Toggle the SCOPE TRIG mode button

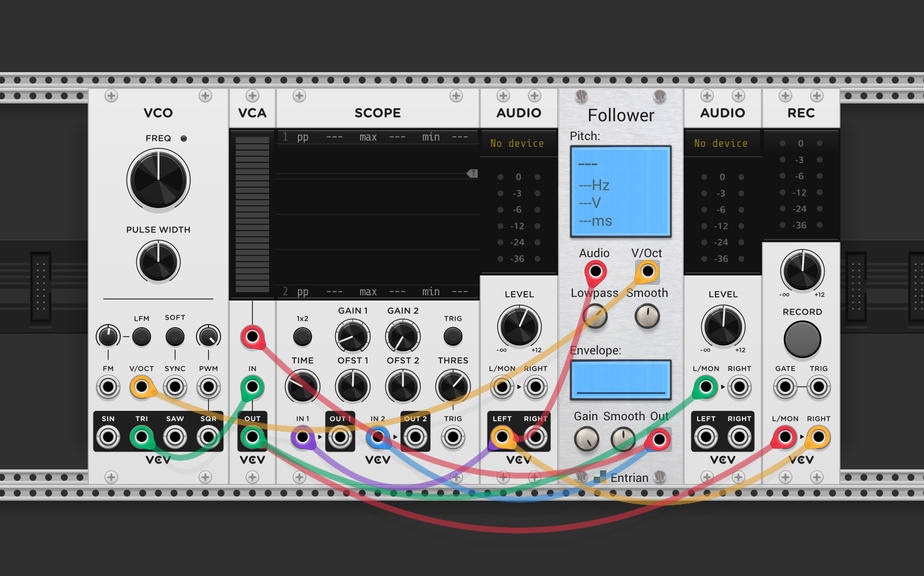453,337
